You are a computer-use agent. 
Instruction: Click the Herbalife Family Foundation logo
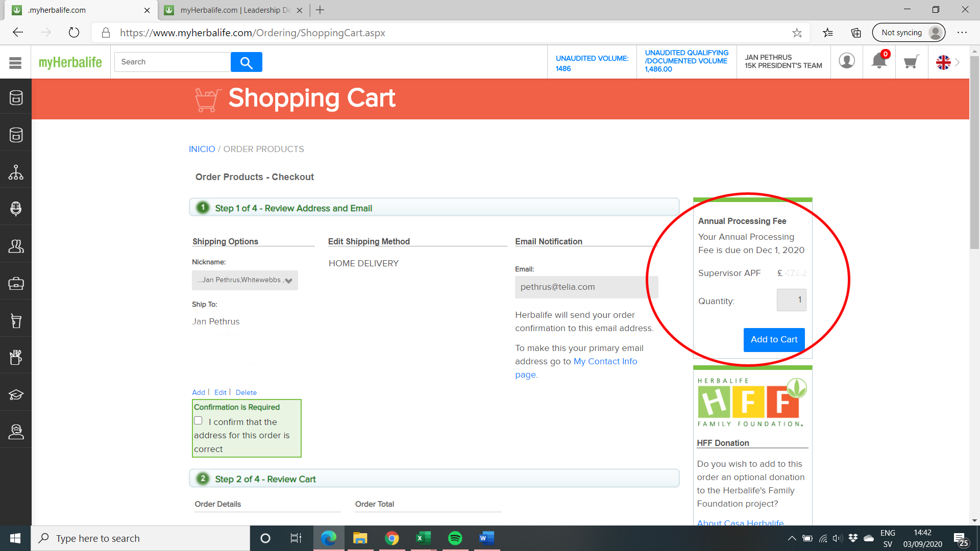(x=752, y=403)
